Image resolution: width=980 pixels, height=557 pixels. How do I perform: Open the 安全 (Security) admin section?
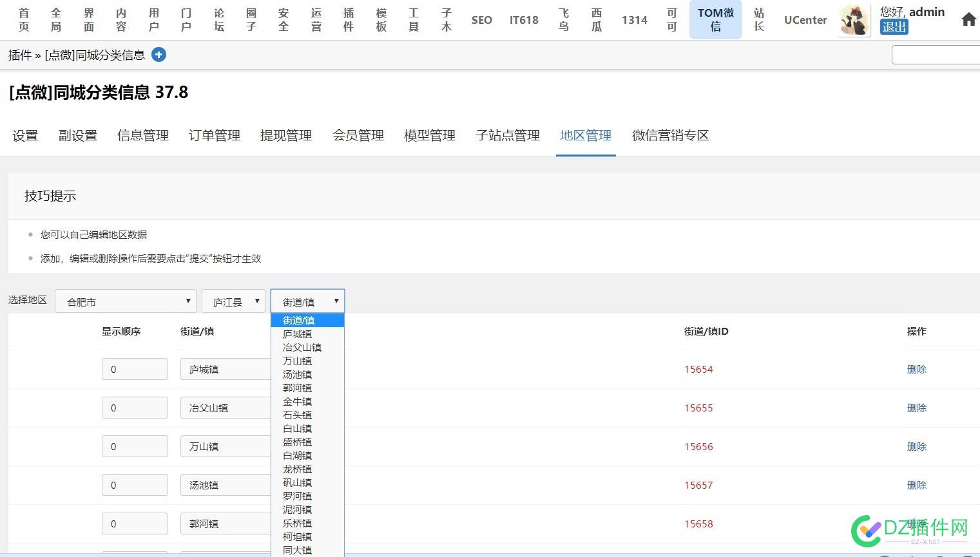point(283,20)
